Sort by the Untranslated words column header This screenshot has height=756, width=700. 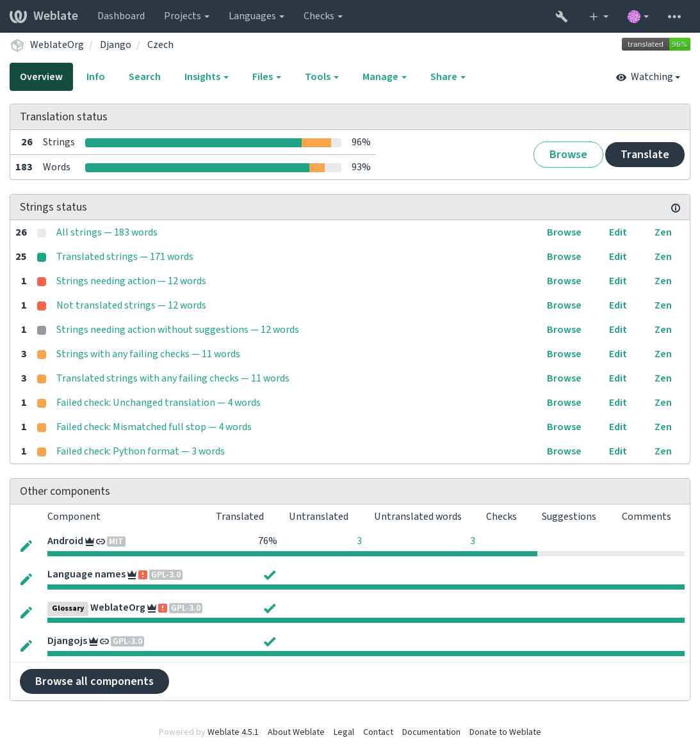418,517
